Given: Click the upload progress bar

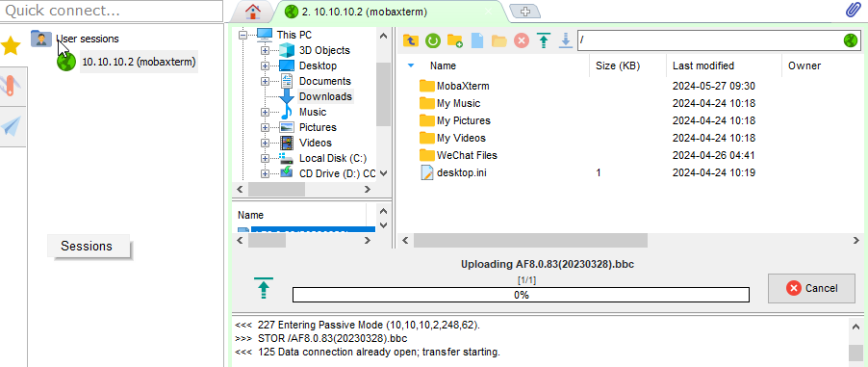Looking at the screenshot, I should 521,295.
